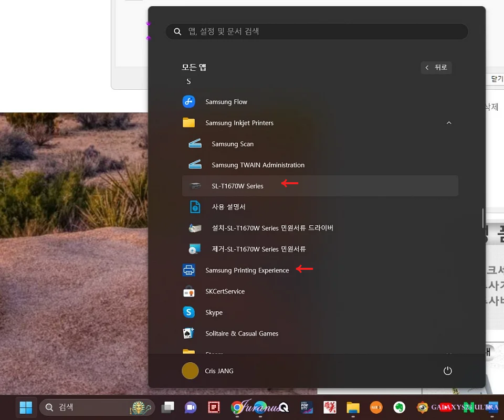Image resolution: width=504 pixels, height=420 pixels.
Task: Open Samsung Flow app icon
Action: tap(188, 101)
